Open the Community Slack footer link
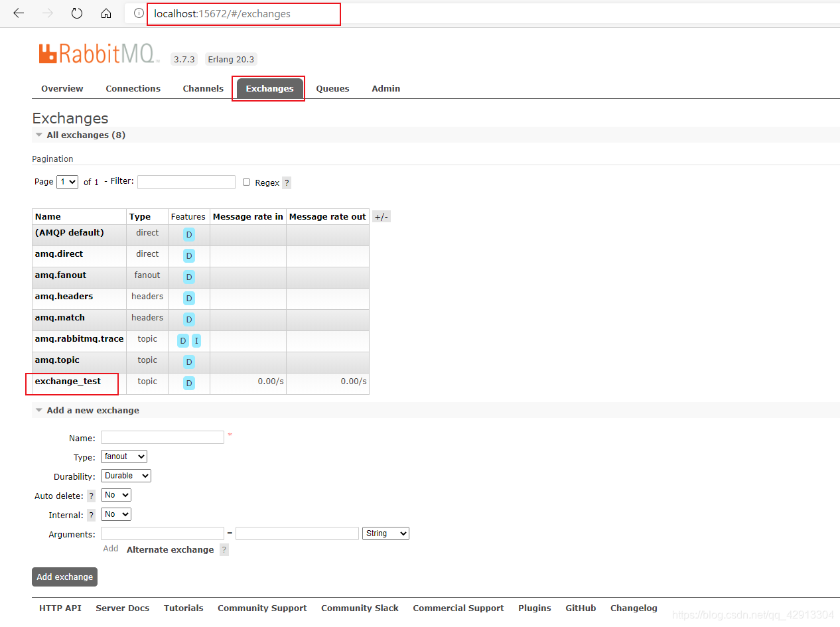The height and width of the screenshot is (627, 840). tap(360, 608)
